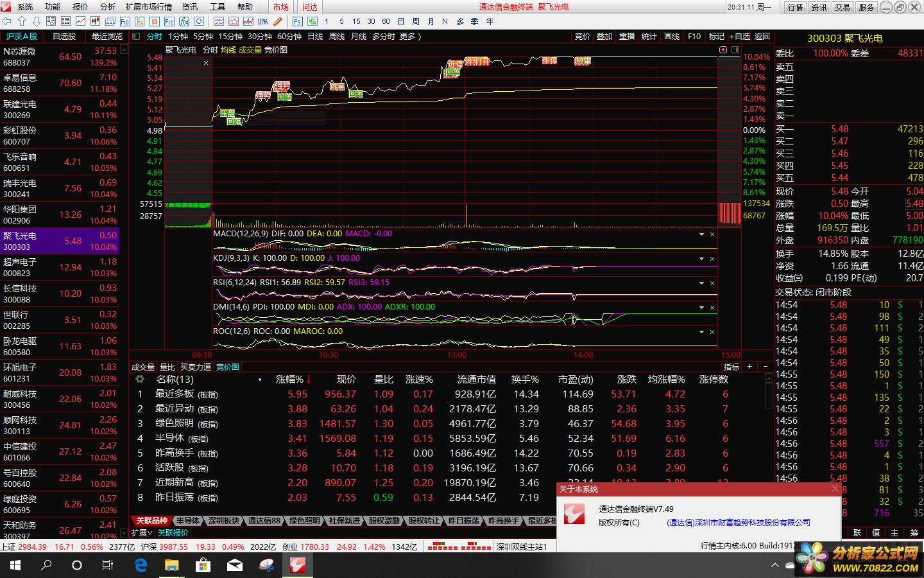
Task: Open the 分析 menu
Action: pyautogui.click(x=108, y=6)
